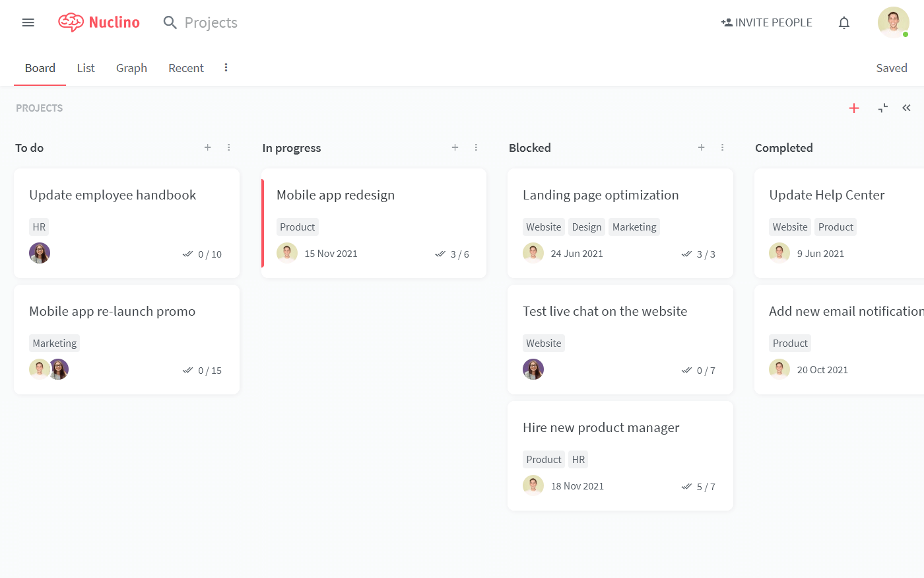The image size is (924, 578).
Task: Open Test live chat on the website card
Action: [620, 340]
